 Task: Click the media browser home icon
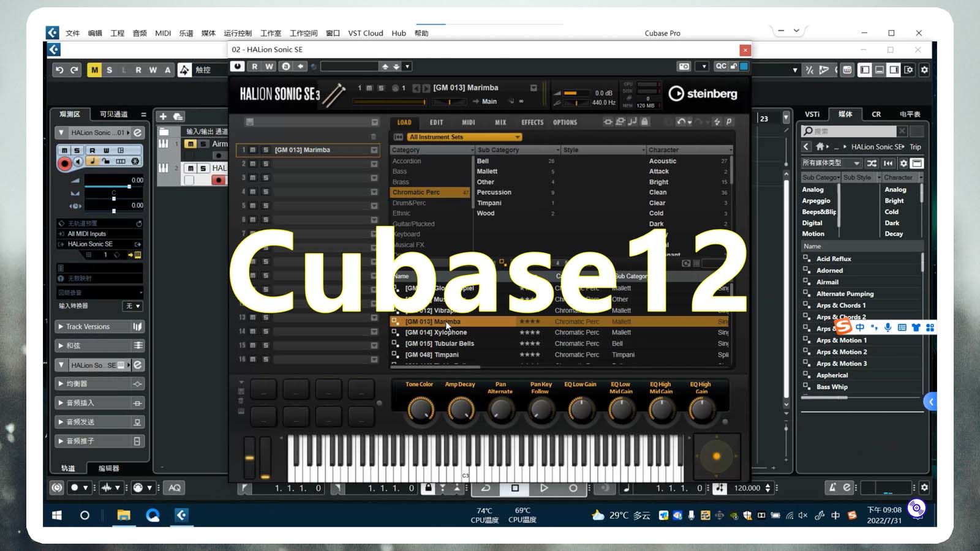820,147
